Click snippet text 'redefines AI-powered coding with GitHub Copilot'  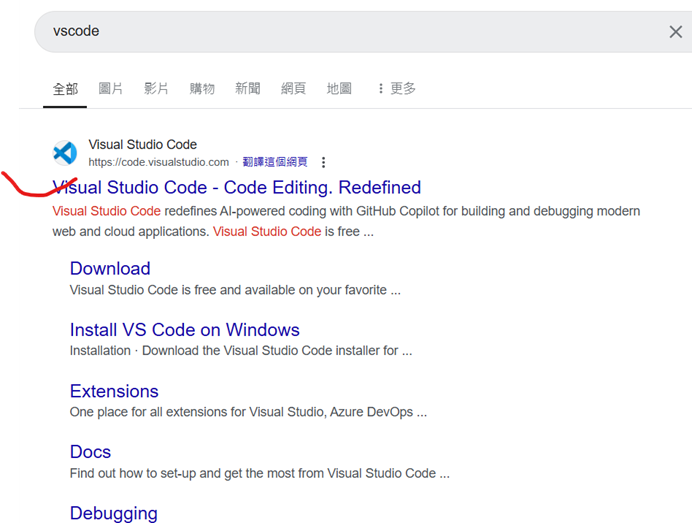tap(302, 211)
